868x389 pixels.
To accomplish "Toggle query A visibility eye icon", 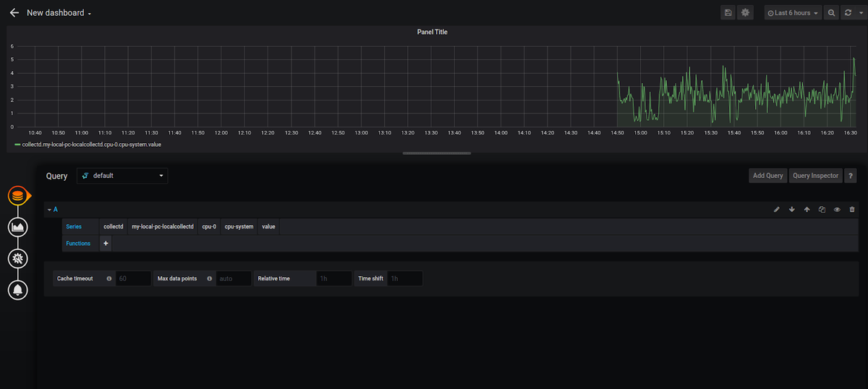I will [x=837, y=210].
